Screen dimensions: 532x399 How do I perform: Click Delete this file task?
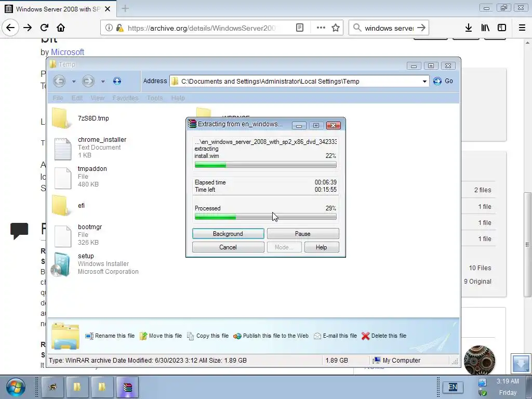[x=384, y=336]
